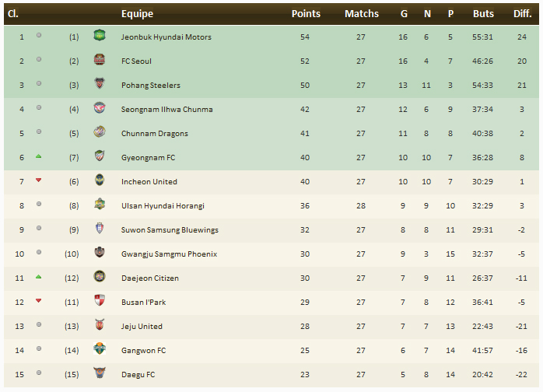Sort table by Matchs column header

point(362,14)
